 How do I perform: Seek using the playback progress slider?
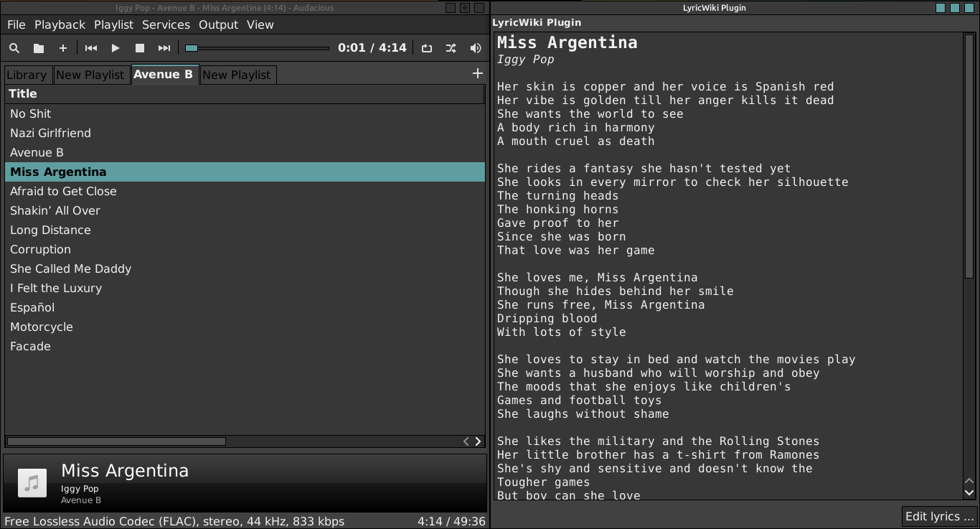pos(256,47)
